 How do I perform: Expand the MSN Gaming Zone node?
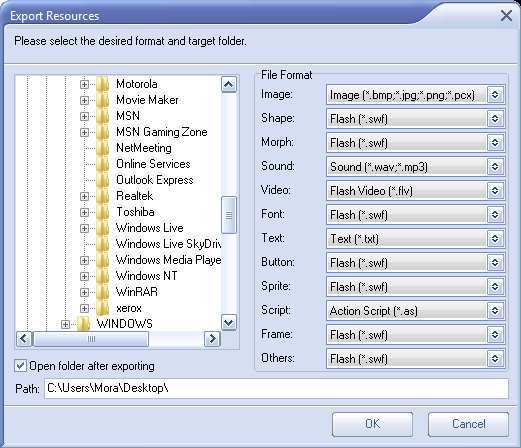coord(84,132)
